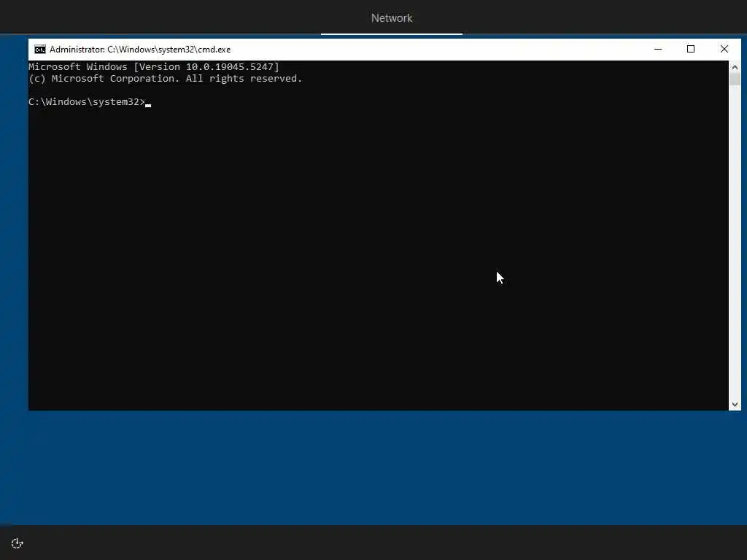Close the cmd.exe window

point(724,49)
